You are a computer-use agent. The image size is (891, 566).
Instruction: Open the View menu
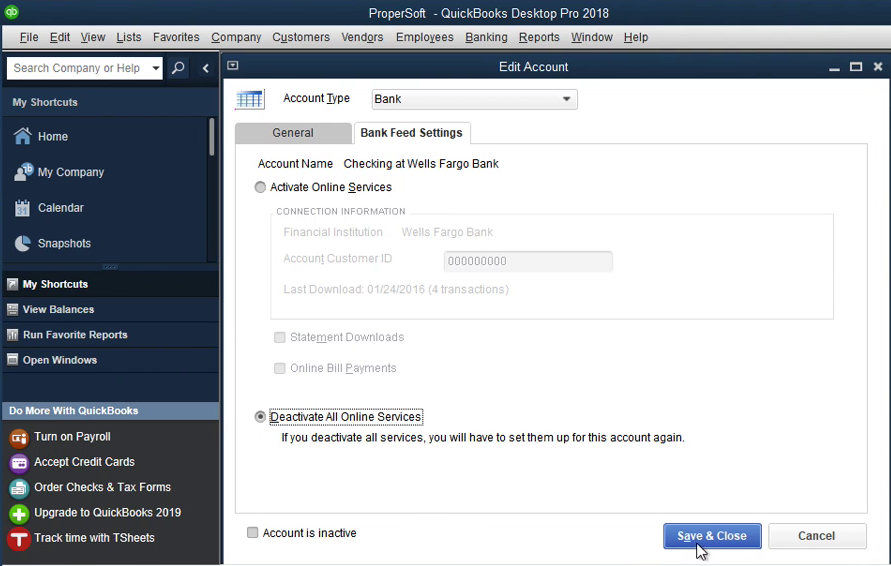(x=93, y=37)
